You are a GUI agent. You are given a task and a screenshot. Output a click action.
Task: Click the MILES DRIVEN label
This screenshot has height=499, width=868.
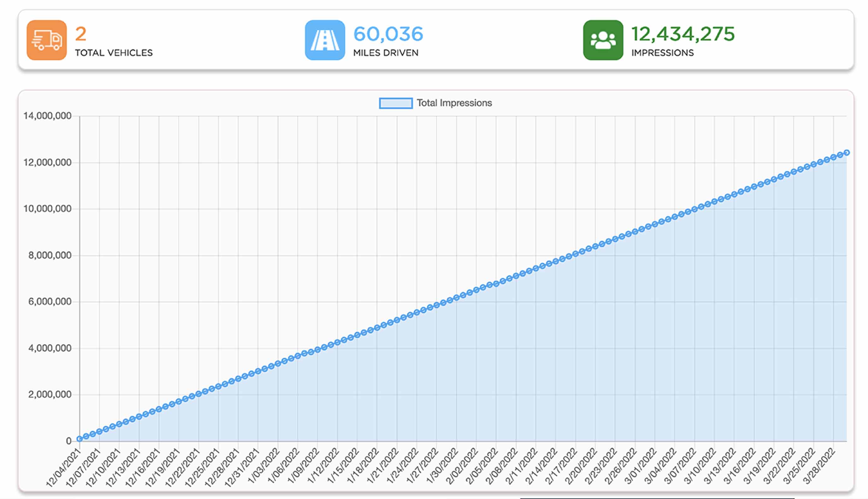(x=385, y=53)
